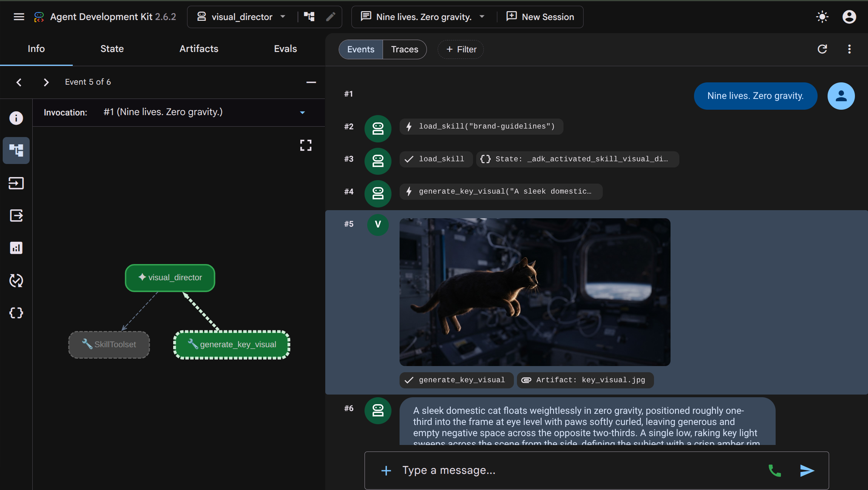Open the user account avatar icon
This screenshot has width=868, height=490.
[x=849, y=17]
